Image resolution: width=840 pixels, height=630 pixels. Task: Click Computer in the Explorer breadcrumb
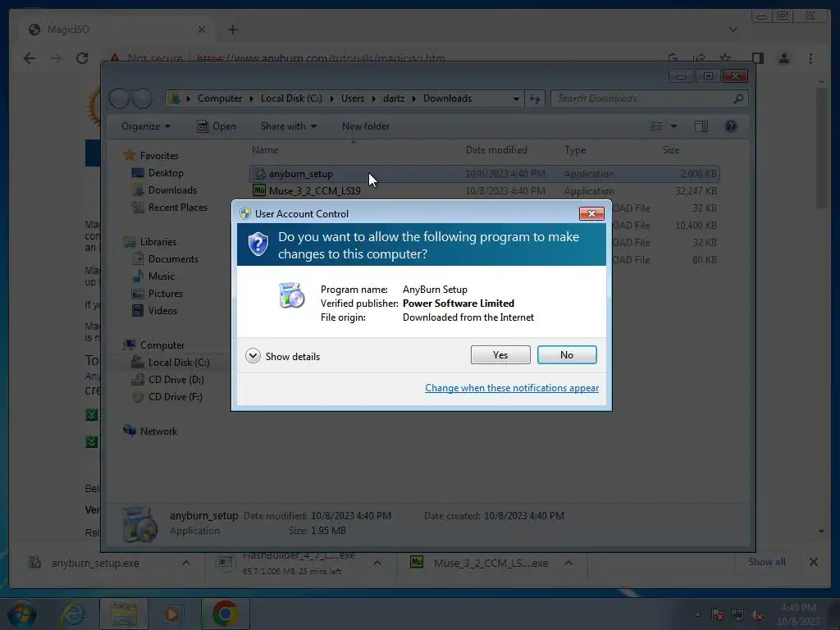pos(220,98)
